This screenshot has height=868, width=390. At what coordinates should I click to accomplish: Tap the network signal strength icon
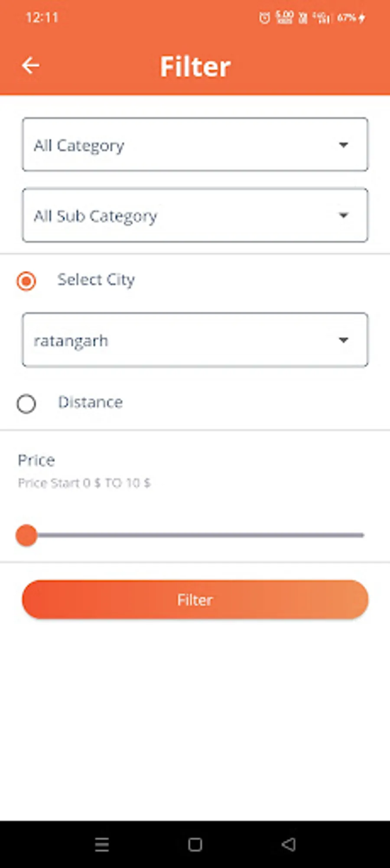(322, 18)
